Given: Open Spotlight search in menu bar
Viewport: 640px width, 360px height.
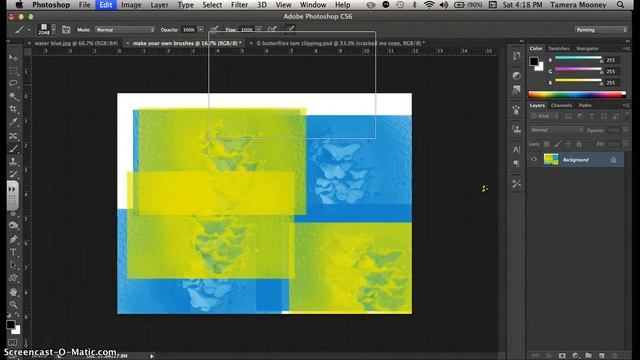Looking at the screenshot, I should click(620, 5).
